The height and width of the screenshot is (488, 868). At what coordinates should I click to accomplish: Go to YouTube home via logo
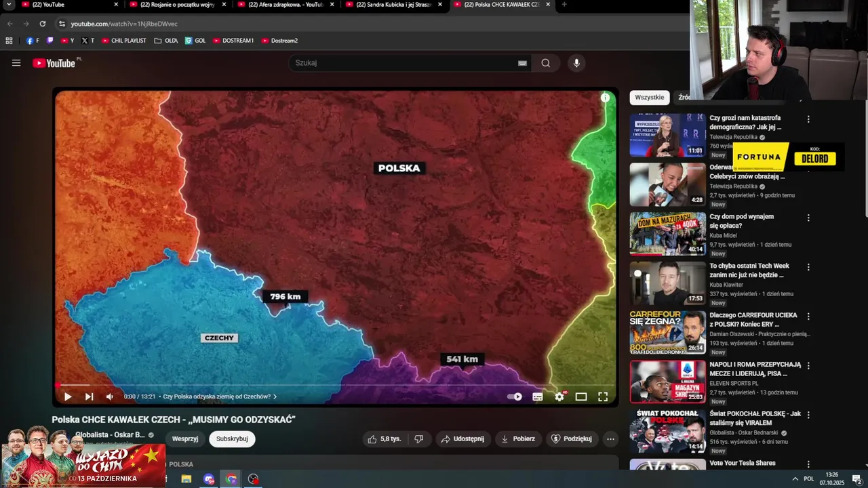54,63
